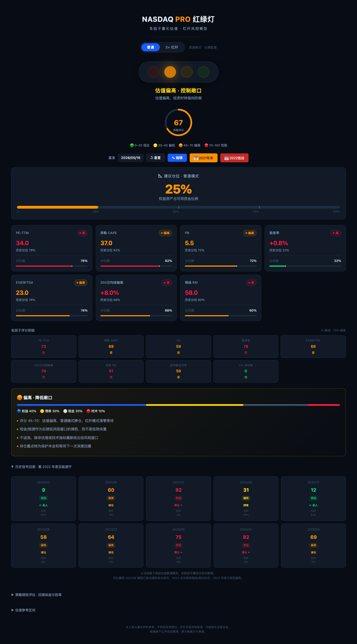Click the EV/EBITDA value 23.0

point(22,293)
